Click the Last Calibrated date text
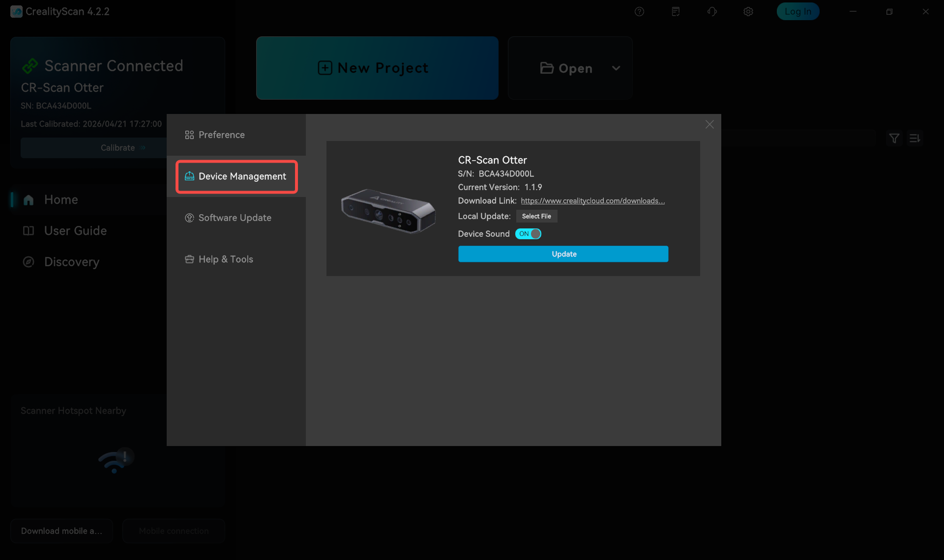Image resolution: width=944 pixels, height=560 pixels. tap(91, 124)
